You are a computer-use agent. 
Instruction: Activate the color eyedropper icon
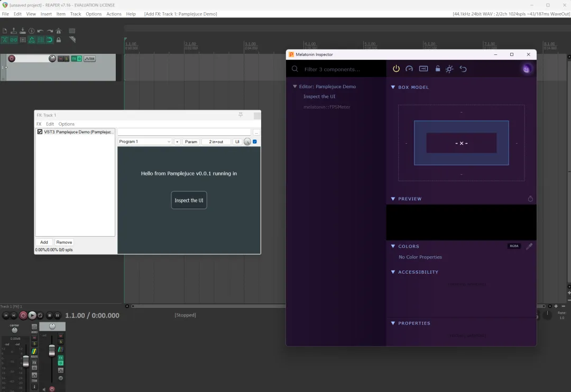529,246
